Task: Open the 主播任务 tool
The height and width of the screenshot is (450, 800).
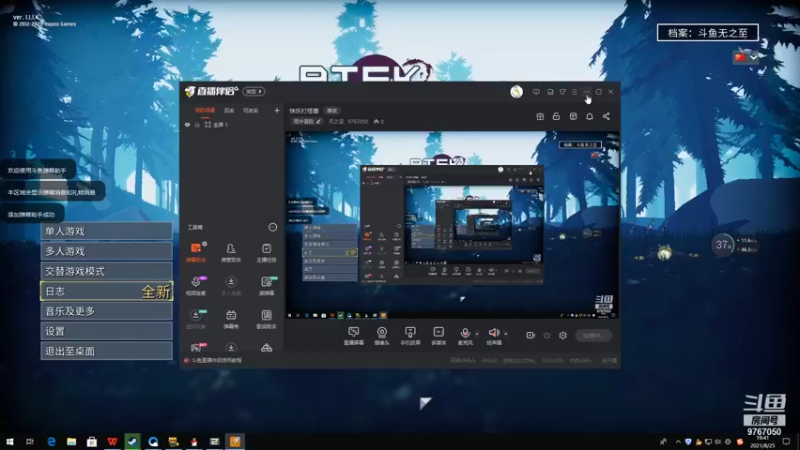Action: (266, 252)
